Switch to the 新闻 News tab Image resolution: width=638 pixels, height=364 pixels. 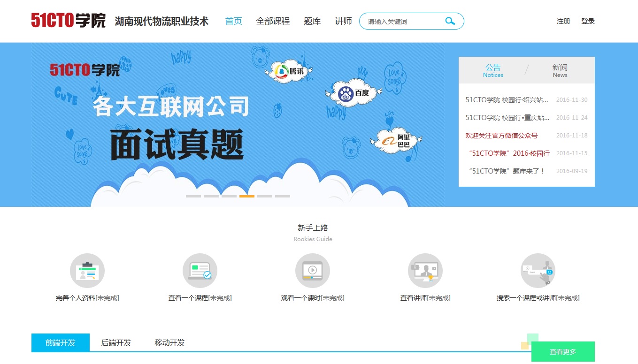(x=560, y=70)
